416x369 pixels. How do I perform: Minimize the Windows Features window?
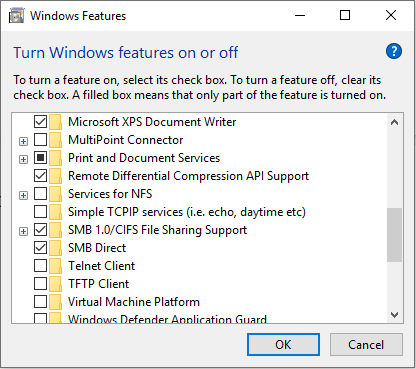(300, 15)
